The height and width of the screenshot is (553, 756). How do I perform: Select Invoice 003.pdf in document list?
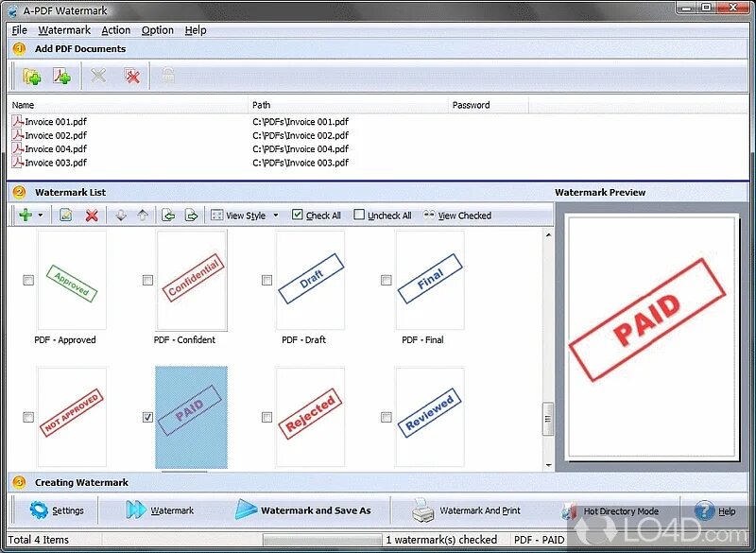pos(50,163)
